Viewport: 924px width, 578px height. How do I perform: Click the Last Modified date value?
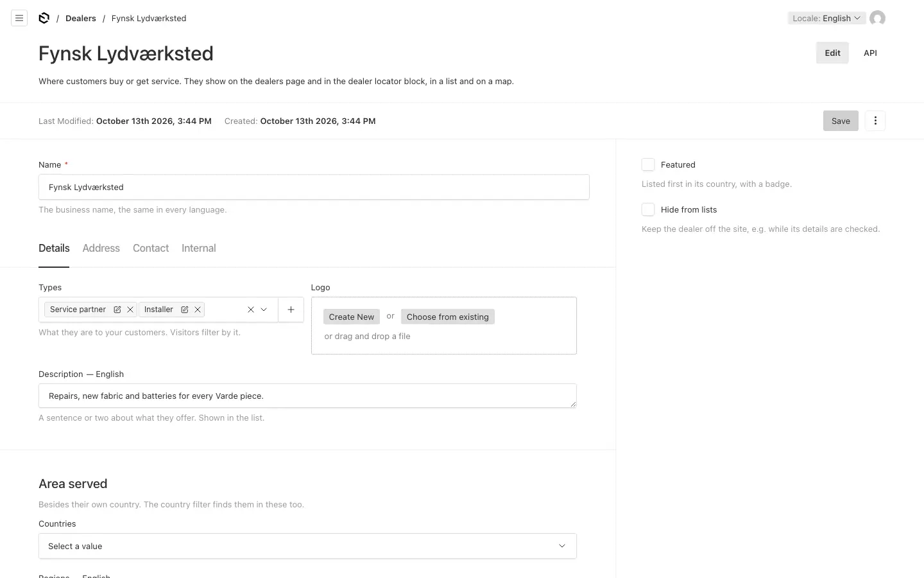154,121
